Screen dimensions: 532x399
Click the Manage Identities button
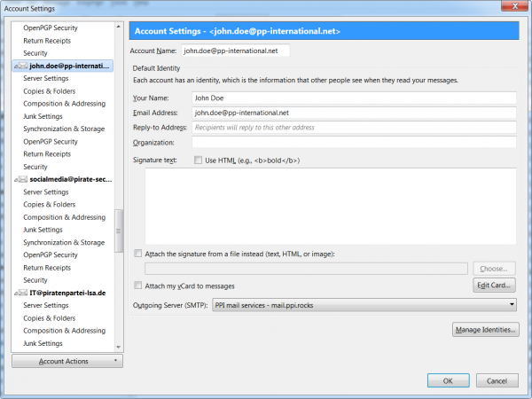485,331
